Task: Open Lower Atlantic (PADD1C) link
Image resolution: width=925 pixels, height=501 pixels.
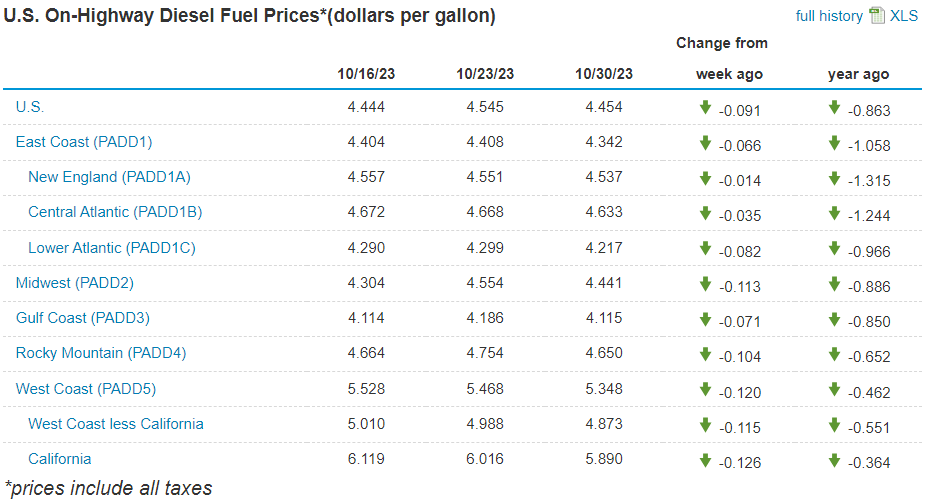Action: tap(112, 247)
